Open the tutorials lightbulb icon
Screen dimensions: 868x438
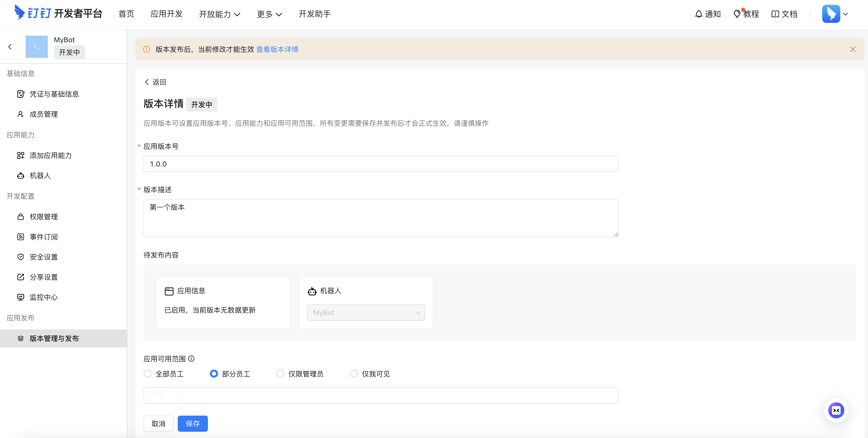click(737, 14)
